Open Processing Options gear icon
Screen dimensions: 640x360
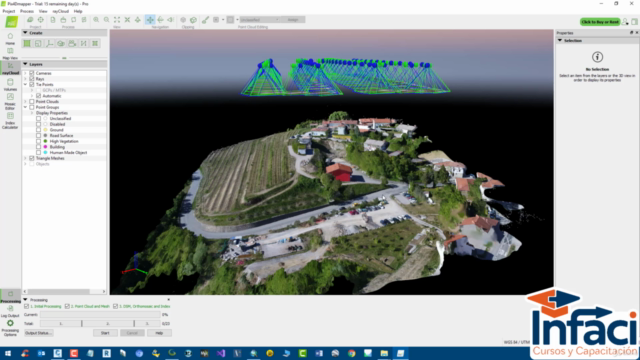click(x=10, y=323)
